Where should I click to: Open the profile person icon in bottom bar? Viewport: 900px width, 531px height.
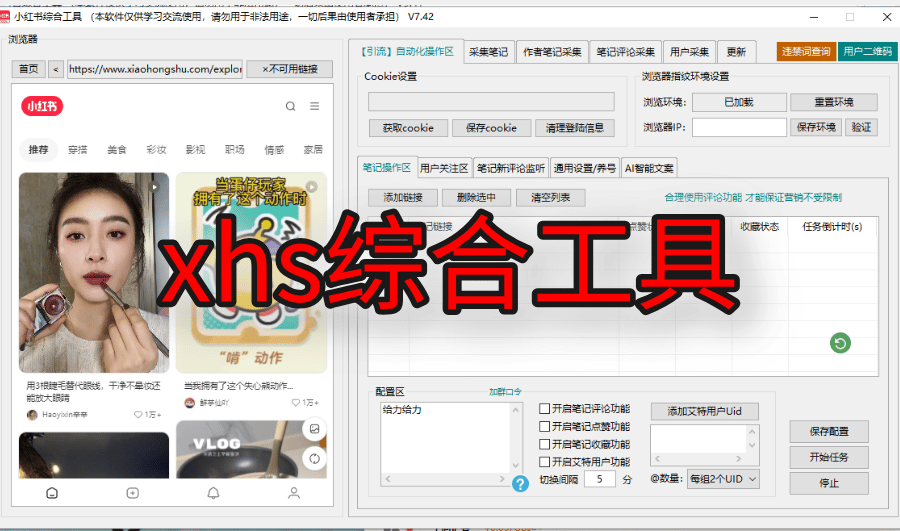tap(293, 493)
